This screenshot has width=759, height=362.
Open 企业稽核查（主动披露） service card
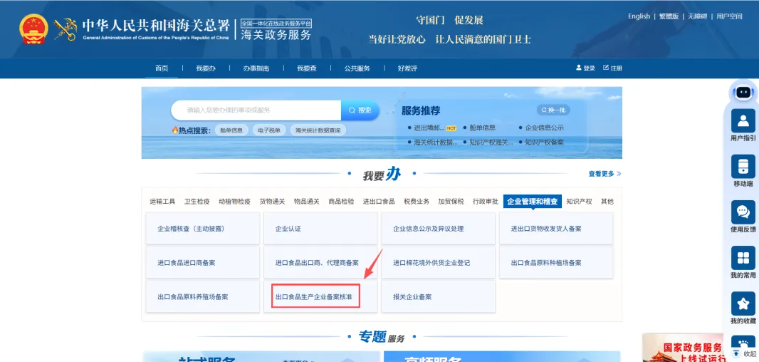click(203, 228)
